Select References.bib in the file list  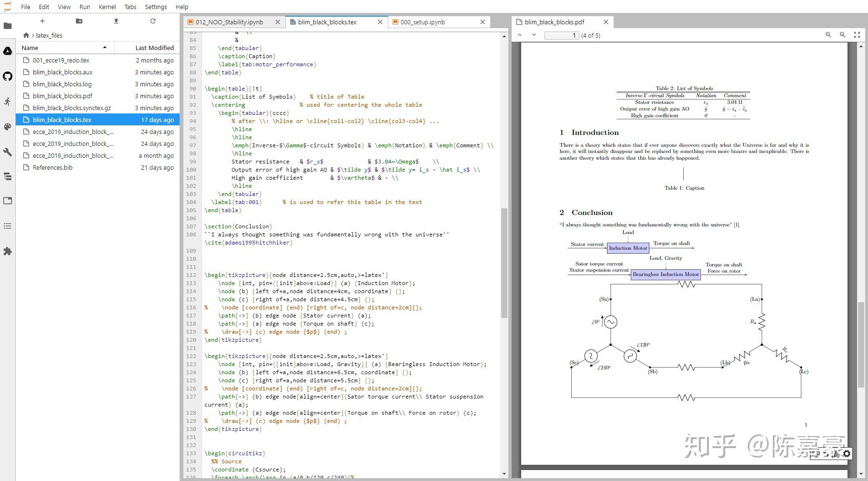click(53, 167)
